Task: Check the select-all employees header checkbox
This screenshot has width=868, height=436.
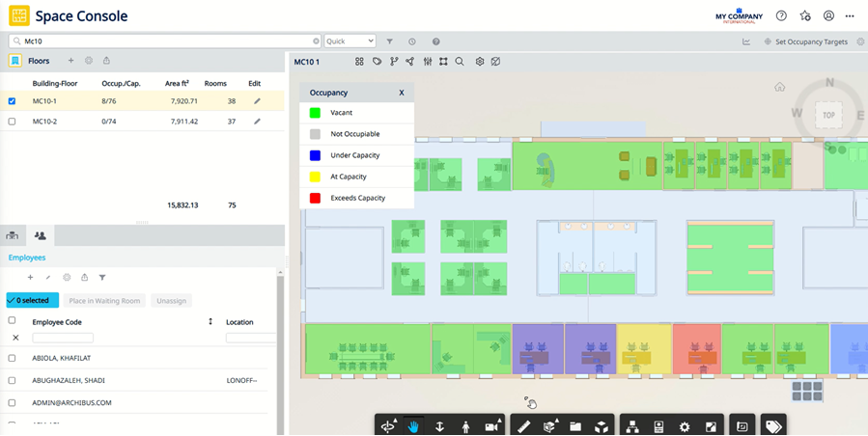Action: [13, 320]
